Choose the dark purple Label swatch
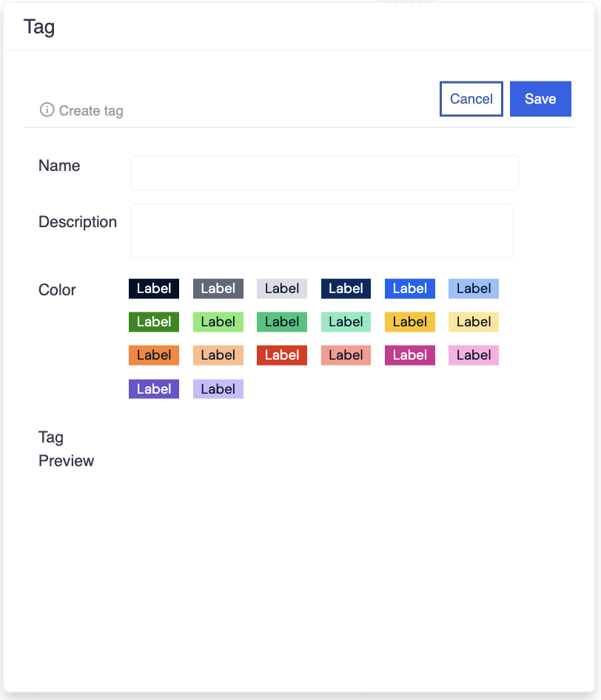Image resolution: width=601 pixels, height=700 pixels. (x=154, y=389)
